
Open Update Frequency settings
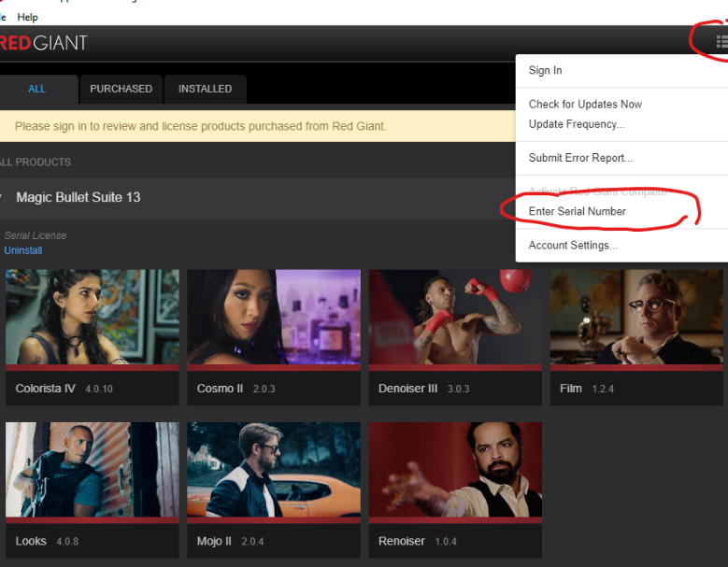pos(576,124)
